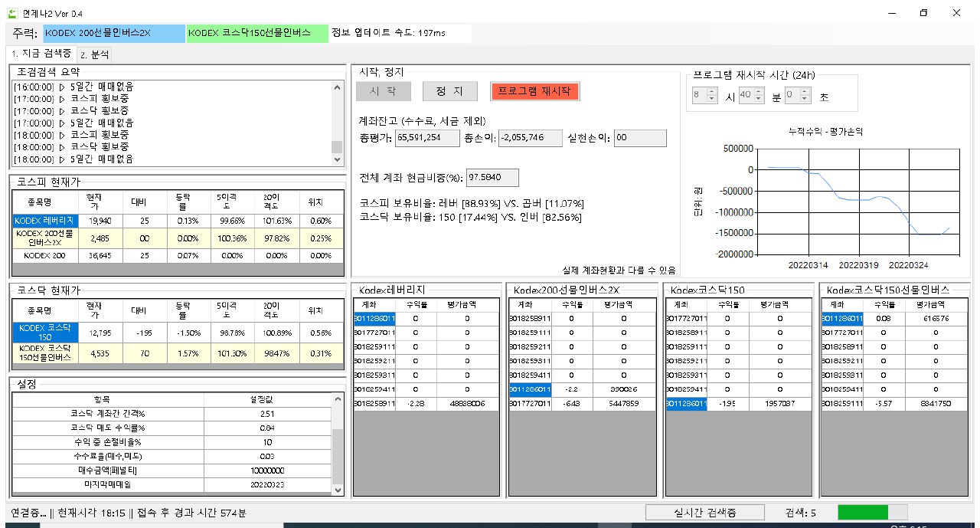Click the 수익률 header in Kodex200선물인버스2X table
980x528 pixels.
pyautogui.click(x=571, y=304)
